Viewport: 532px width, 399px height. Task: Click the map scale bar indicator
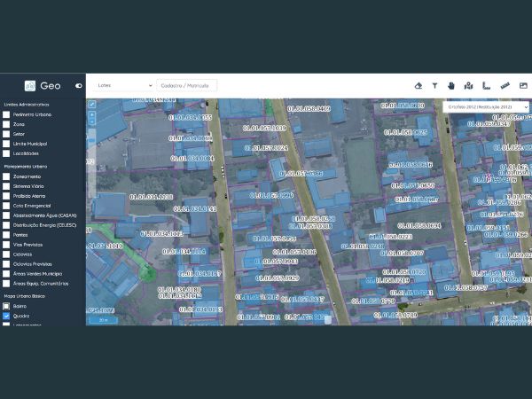point(103,320)
